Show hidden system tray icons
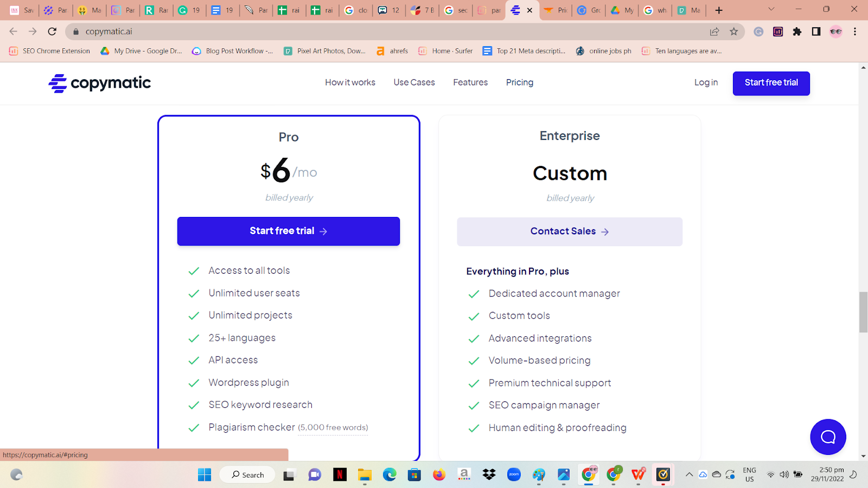 [689, 474]
